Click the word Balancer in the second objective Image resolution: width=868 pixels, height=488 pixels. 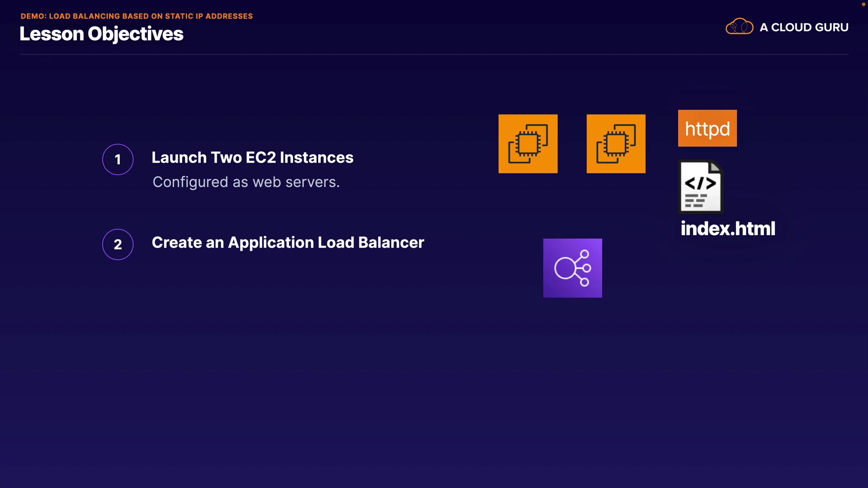[x=391, y=243]
